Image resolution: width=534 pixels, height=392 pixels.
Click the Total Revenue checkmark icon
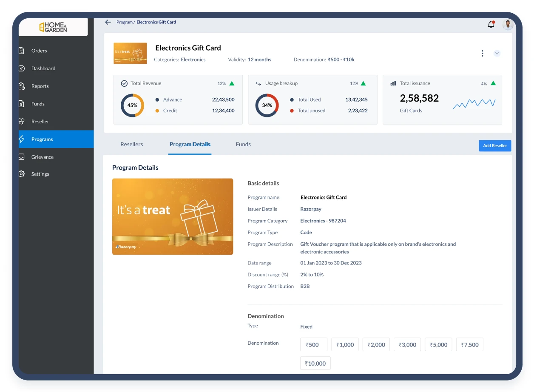124,84
